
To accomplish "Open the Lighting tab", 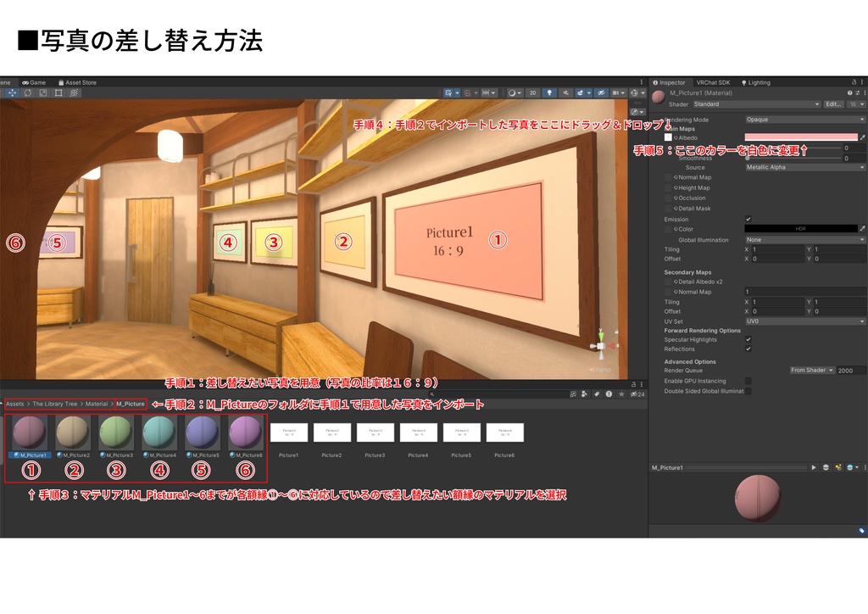I will [x=756, y=82].
